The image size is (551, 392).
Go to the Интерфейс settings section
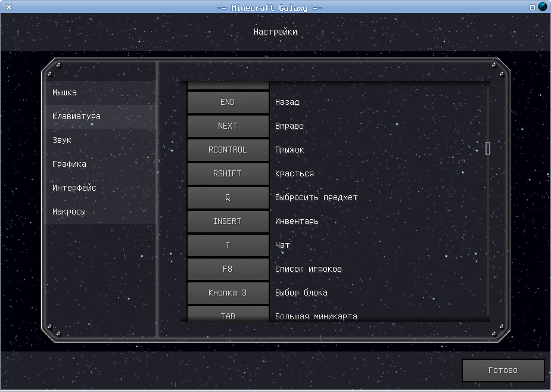tap(74, 188)
